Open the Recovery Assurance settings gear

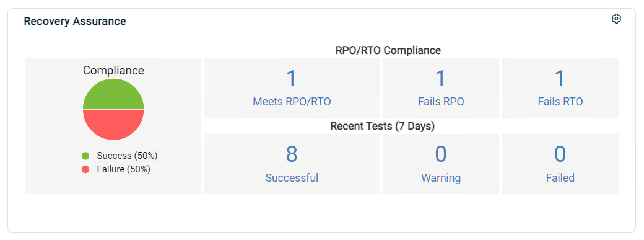[x=616, y=19]
